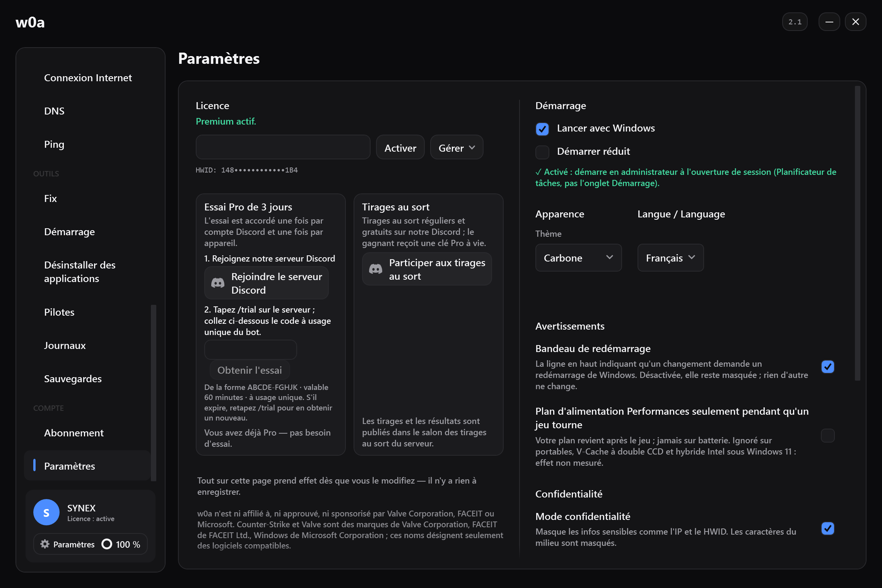
Task: Click Participer aux tirages au sort
Action: point(427,269)
